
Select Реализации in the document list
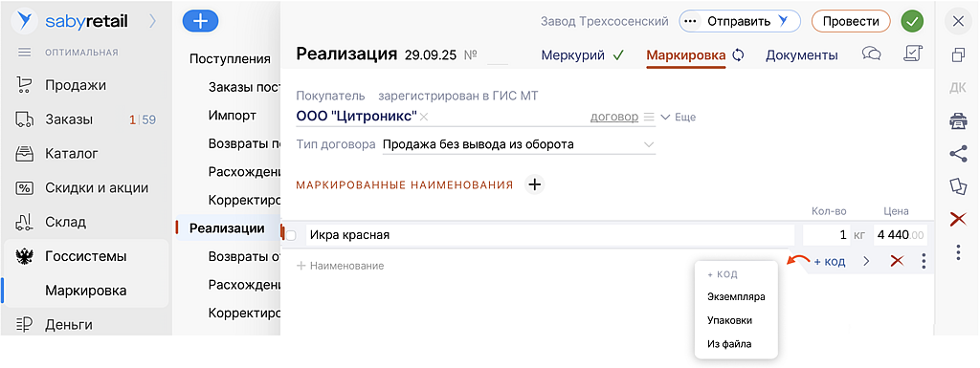coord(227,228)
